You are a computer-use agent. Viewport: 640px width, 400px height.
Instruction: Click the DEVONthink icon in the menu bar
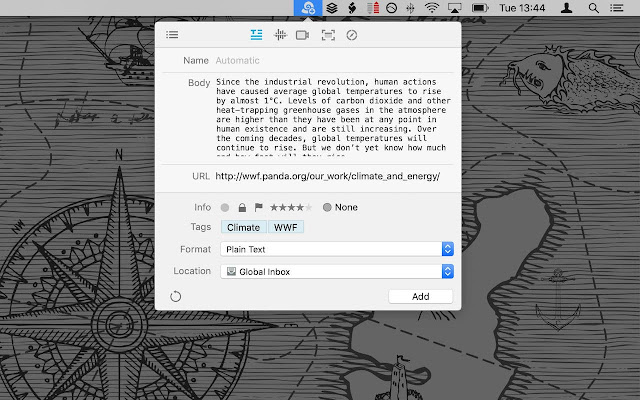click(x=309, y=8)
